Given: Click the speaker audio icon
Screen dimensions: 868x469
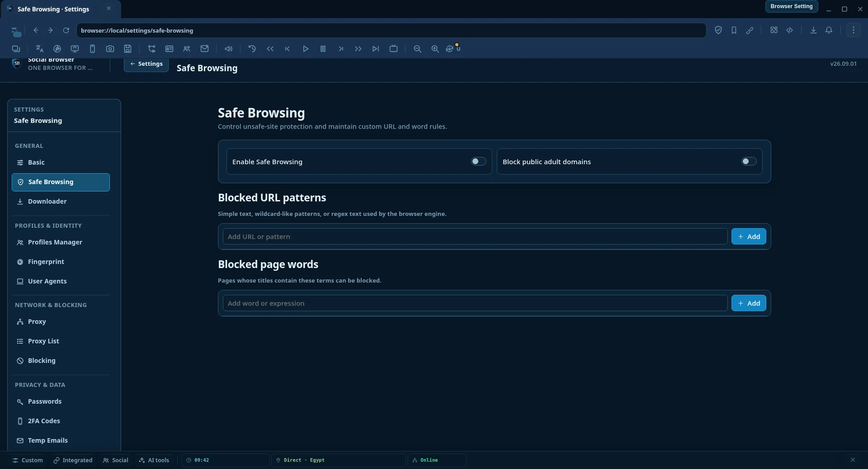Looking at the screenshot, I should (229, 49).
